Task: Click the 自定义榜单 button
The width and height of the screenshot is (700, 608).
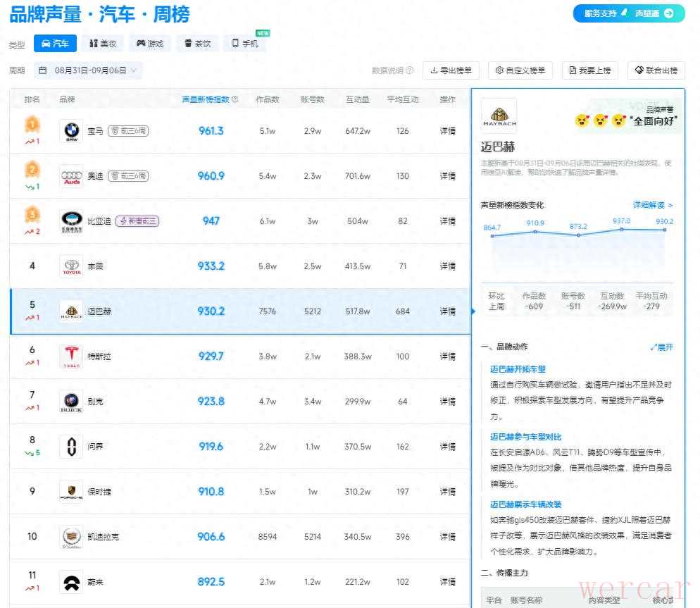Action: coord(520,70)
